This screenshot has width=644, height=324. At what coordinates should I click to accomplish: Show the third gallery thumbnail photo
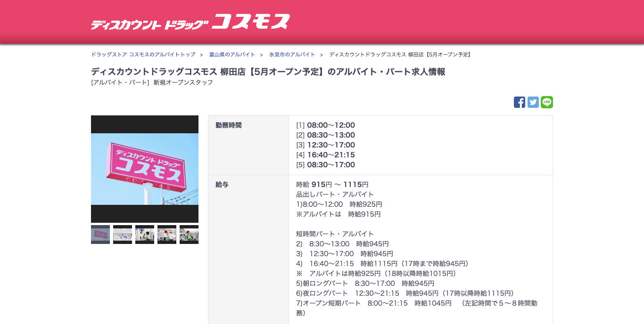[x=145, y=235]
